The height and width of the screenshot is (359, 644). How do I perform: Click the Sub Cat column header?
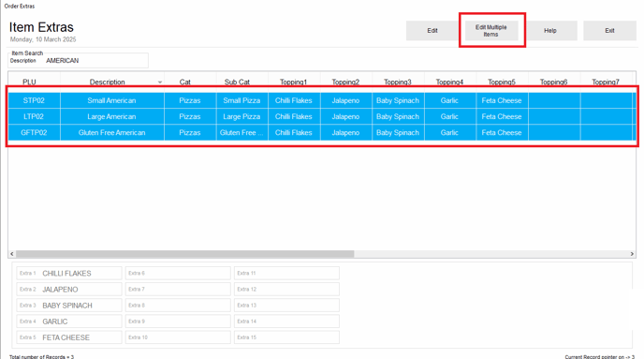tap(242, 82)
